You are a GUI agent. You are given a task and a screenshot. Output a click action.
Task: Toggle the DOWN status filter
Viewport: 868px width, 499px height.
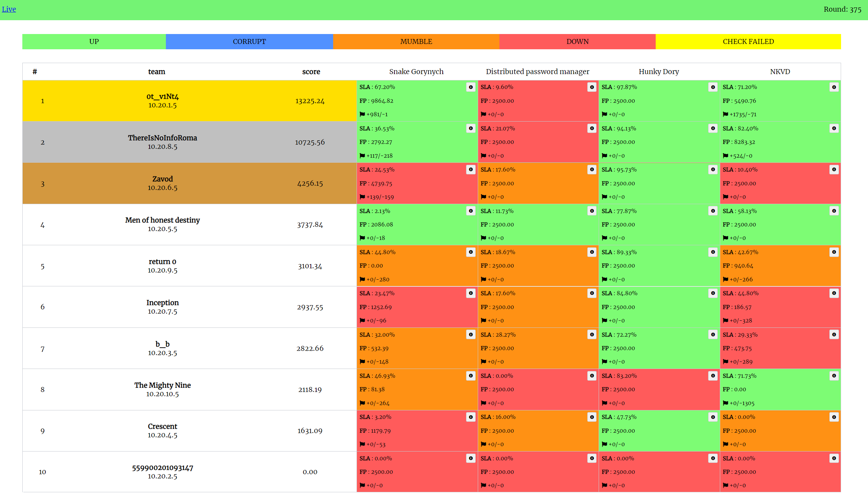click(x=577, y=41)
